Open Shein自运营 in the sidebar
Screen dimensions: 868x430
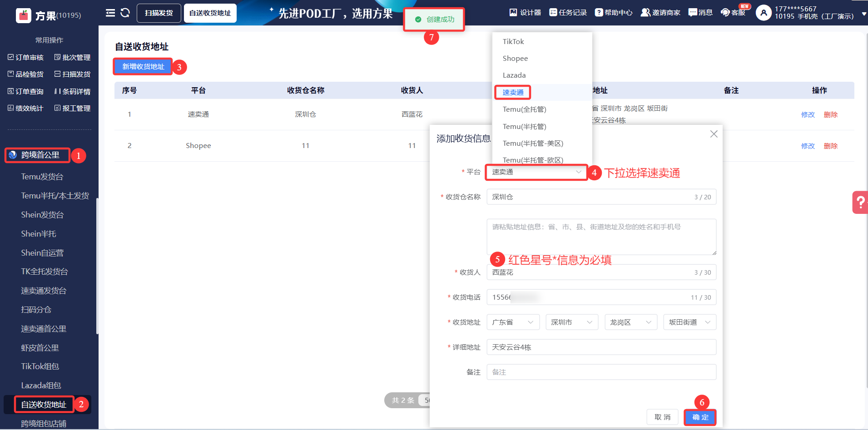tap(42, 253)
